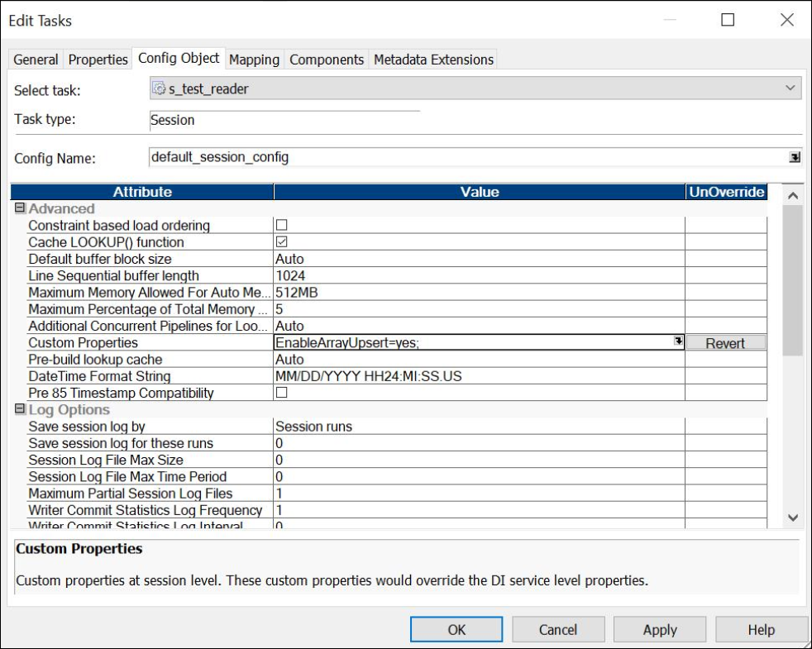Click the Attribute column header
The height and width of the screenshot is (649, 812).
(x=142, y=192)
